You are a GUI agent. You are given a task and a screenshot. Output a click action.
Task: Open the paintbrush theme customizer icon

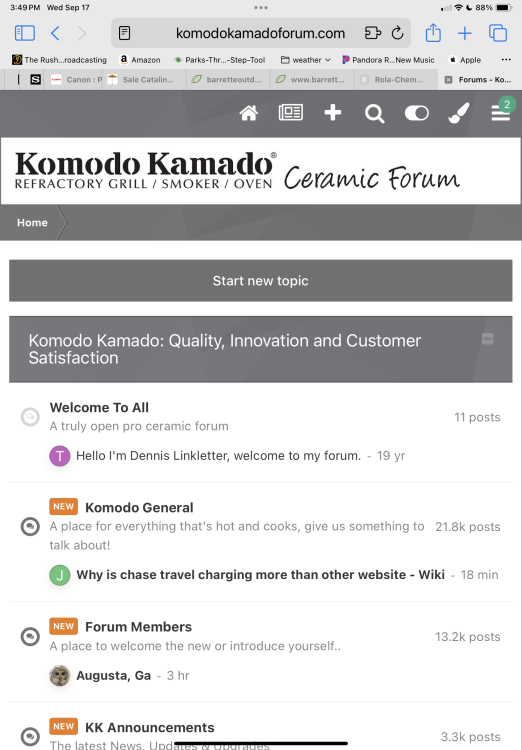pos(458,113)
